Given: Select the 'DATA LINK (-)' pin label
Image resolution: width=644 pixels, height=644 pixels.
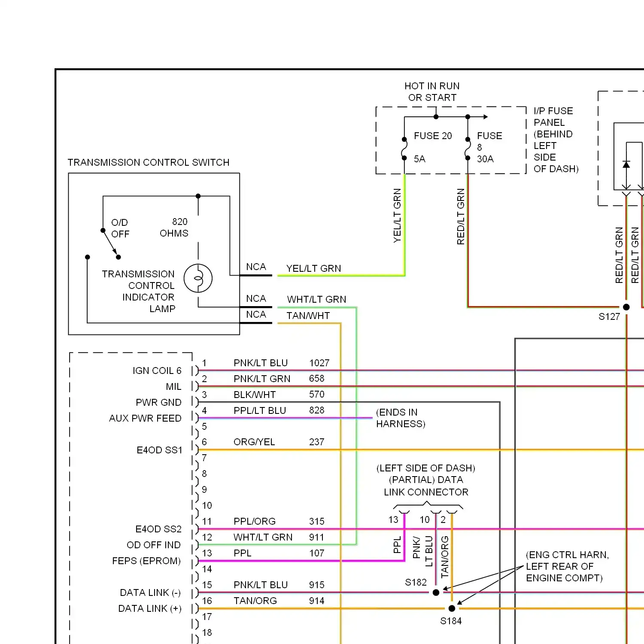Looking at the screenshot, I should click(x=150, y=592).
